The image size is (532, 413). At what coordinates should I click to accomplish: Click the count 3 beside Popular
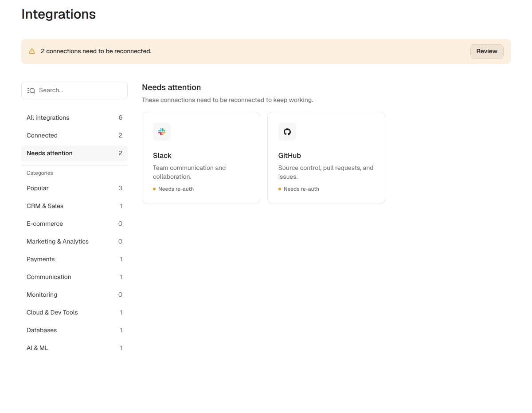121,189
